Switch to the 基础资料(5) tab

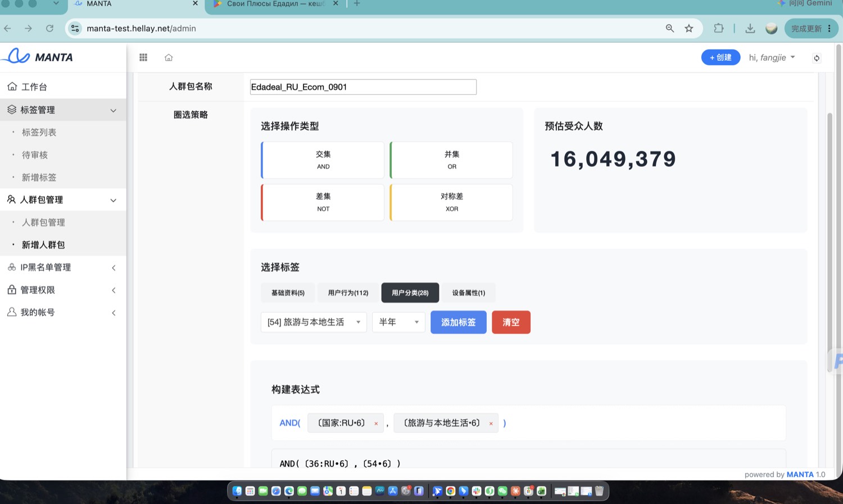point(288,293)
